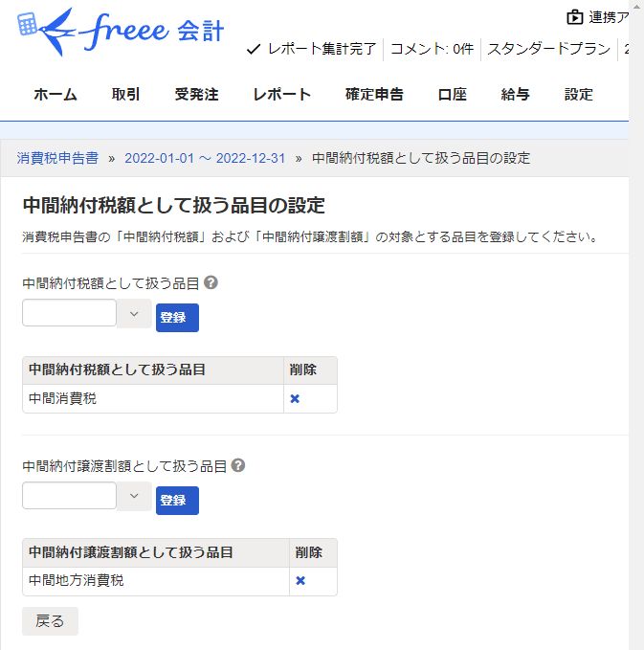Expand the 中間納付税額 item dropdown arrow

click(134, 314)
